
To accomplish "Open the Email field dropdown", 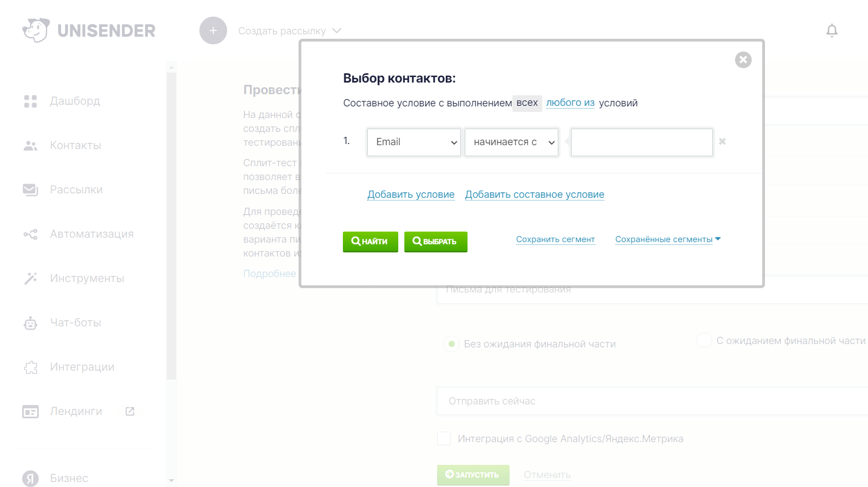I will (414, 142).
